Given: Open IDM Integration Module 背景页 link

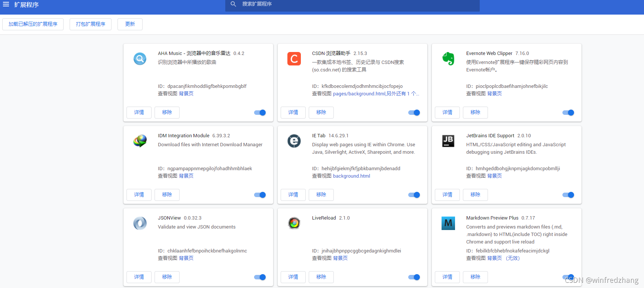Looking at the screenshot, I should [x=186, y=176].
